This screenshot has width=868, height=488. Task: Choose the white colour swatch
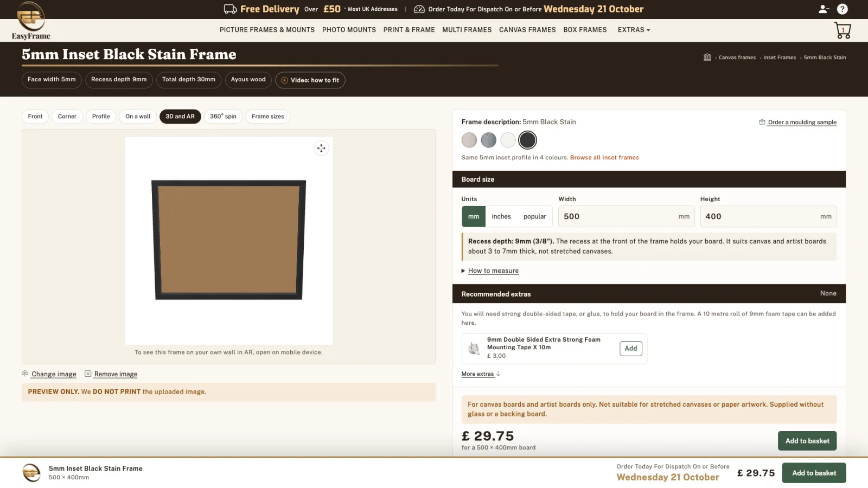(508, 140)
